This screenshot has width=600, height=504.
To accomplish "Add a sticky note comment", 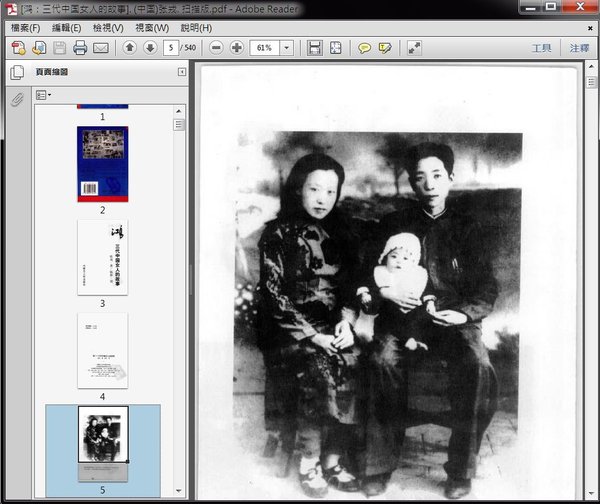I will coord(365,48).
